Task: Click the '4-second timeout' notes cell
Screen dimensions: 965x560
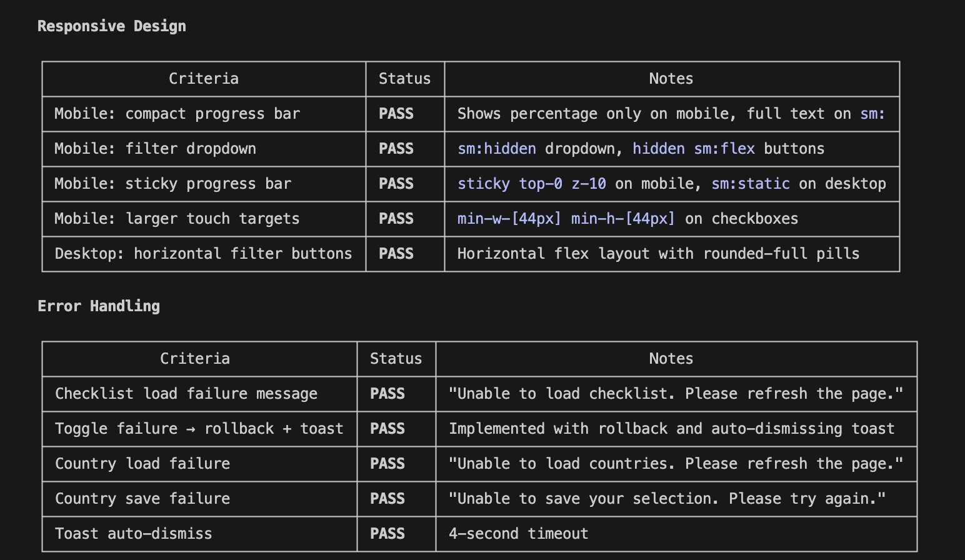Action: [518, 534]
